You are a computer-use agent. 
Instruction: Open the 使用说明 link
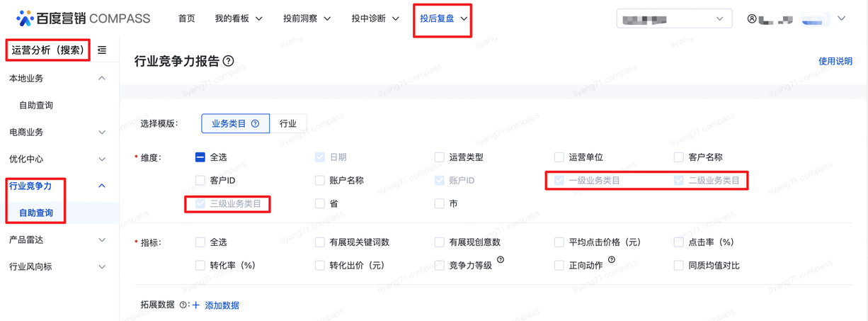coord(835,62)
